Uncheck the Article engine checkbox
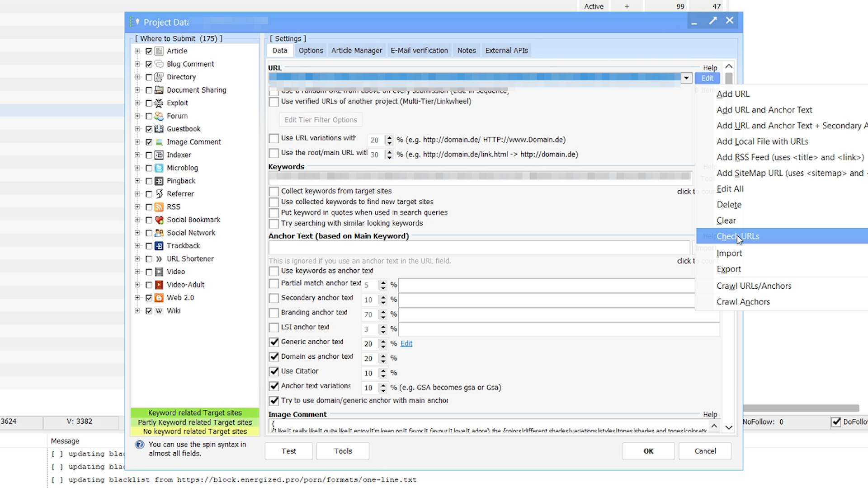 (x=149, y=52)
